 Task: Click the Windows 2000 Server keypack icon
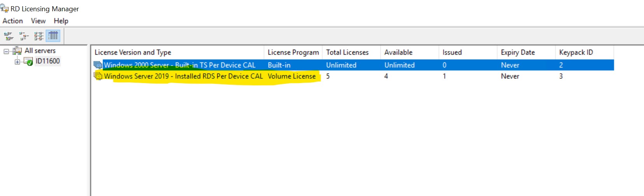coord(98,65)
